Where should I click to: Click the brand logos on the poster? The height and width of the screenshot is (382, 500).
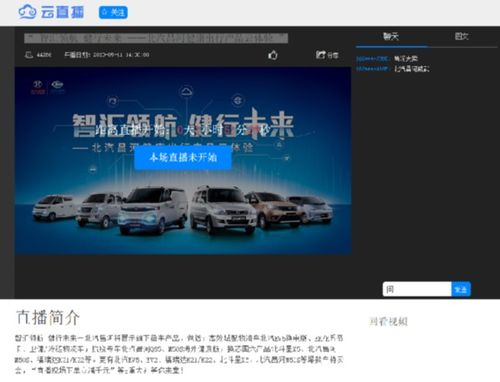(x=48, y=87)
